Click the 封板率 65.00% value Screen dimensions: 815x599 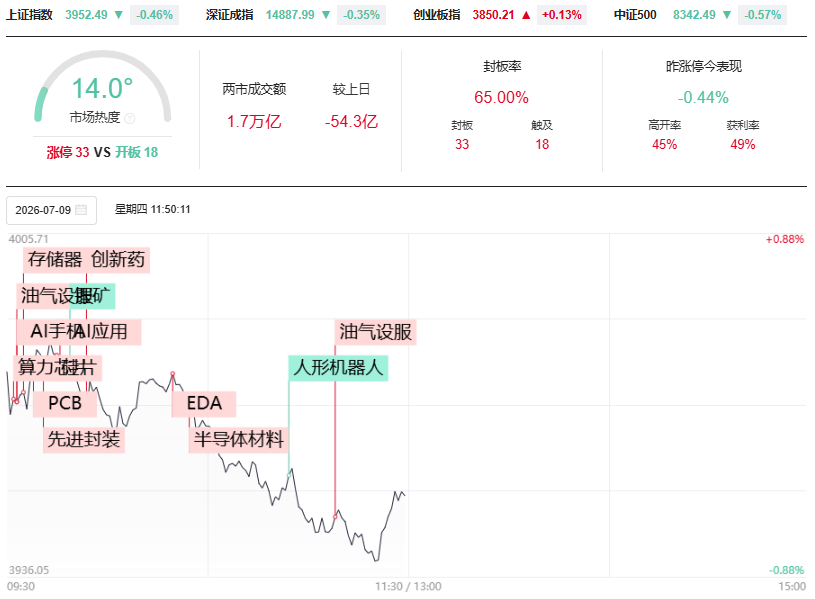click(501, 97)
